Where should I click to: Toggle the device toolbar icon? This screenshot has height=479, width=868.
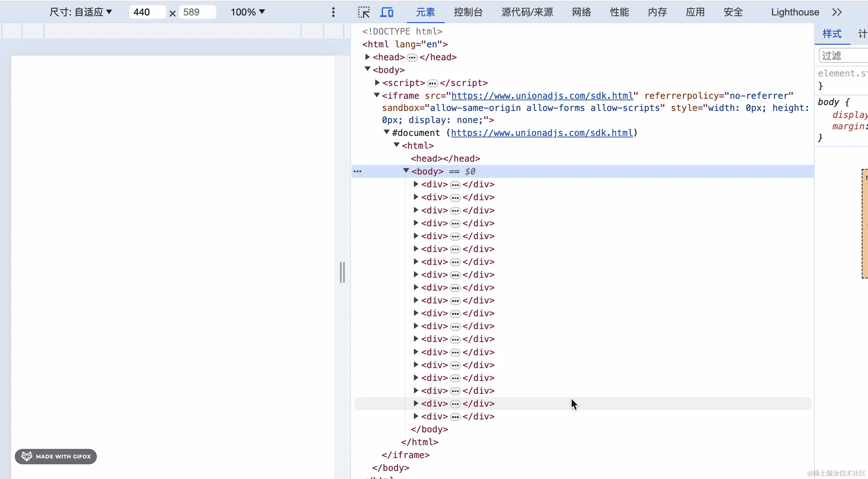(x=386, y=12)
